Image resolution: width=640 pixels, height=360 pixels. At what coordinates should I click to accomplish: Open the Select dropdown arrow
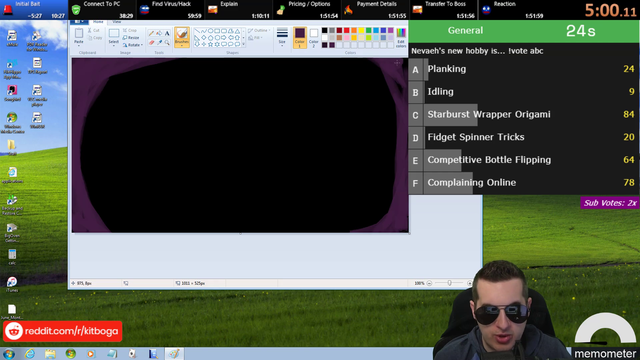tap(113, 45)
